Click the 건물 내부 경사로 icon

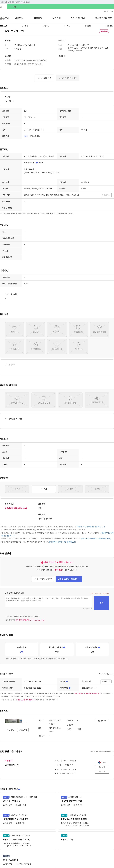pyautogui.click(x=97, y=400)
